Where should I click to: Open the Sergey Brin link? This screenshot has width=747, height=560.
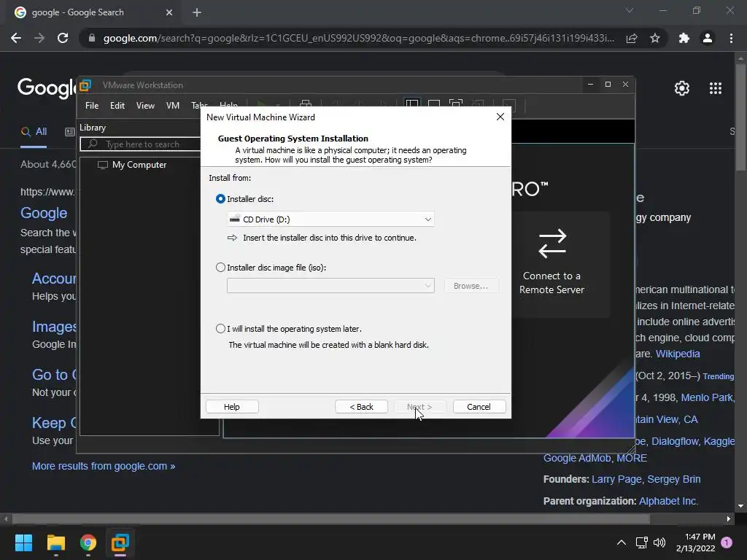click(673, 480)
